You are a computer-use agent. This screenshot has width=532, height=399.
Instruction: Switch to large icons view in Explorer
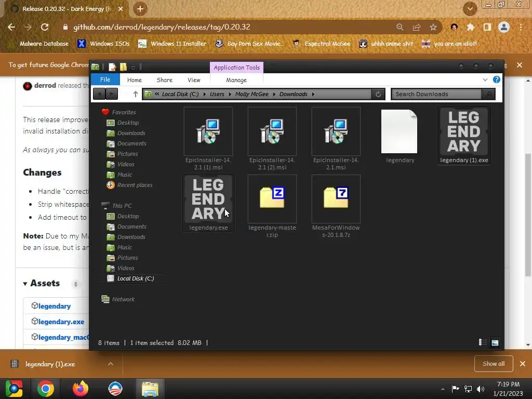click(x=495, y=342)
